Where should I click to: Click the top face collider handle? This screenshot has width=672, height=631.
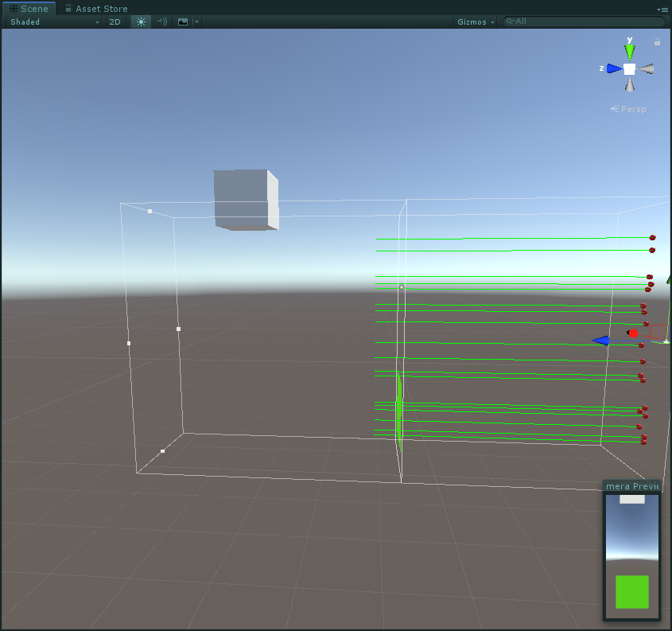(x=150, y=212)
